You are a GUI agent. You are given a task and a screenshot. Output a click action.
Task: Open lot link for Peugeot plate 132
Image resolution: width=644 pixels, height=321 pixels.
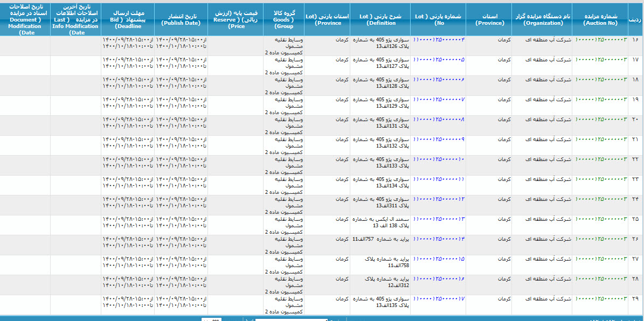point(439,139)
